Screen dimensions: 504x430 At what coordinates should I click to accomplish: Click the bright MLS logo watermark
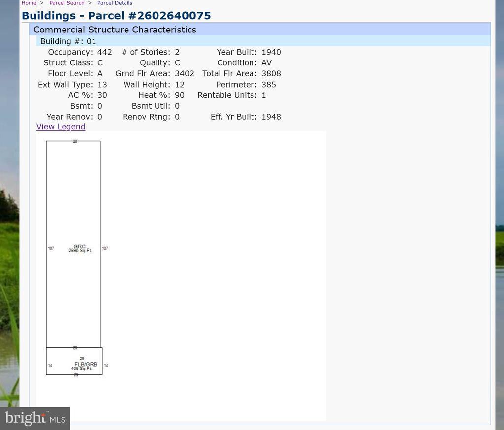35,418
